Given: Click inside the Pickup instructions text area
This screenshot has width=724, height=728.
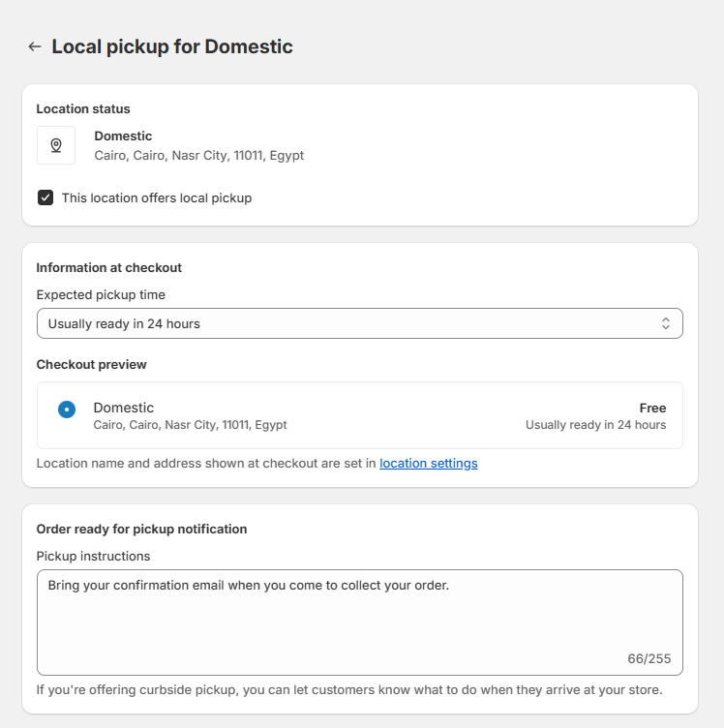Looking at the screenshot, I should point(358,620).
